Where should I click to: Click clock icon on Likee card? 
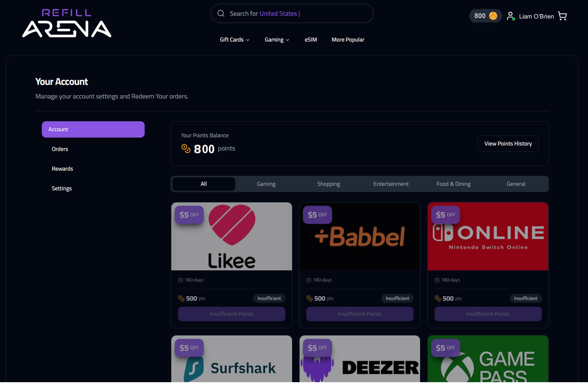point(180,280)
